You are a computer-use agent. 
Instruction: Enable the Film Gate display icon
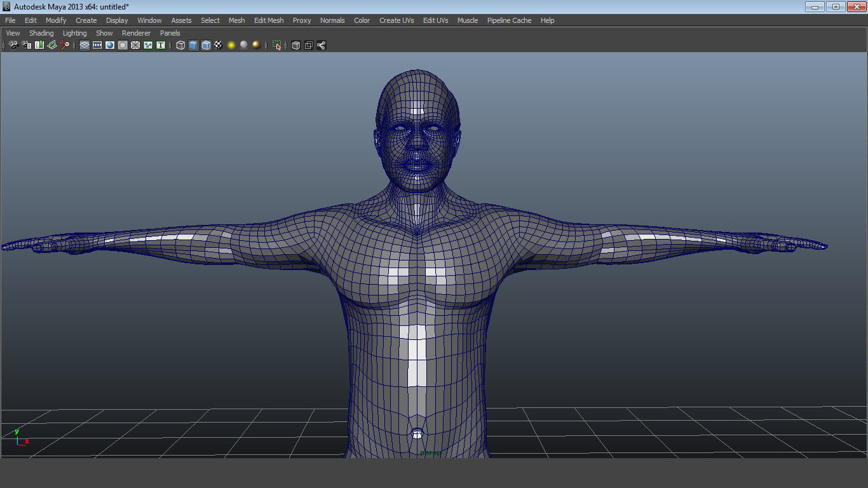(x=96, y=45)
